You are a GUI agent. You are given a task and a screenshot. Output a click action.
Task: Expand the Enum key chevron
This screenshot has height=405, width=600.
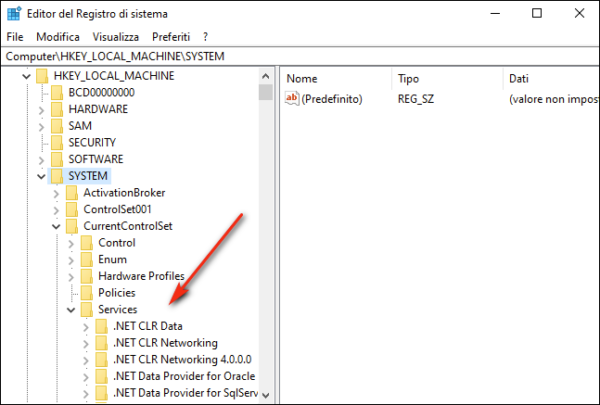coord(71,260)
